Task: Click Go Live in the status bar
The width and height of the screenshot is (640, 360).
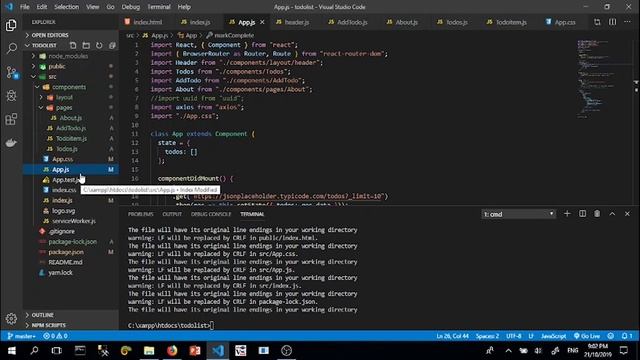Action: tap(587, 336)
